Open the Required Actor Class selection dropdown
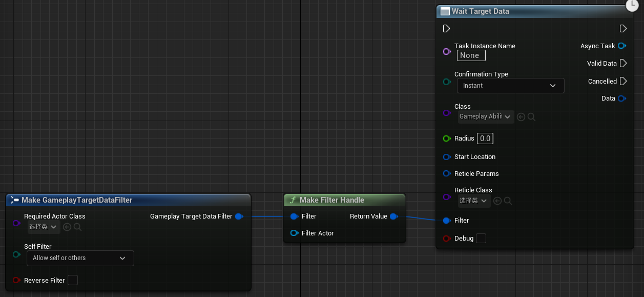This screenshot has width=644, height=297. point(44,227)
